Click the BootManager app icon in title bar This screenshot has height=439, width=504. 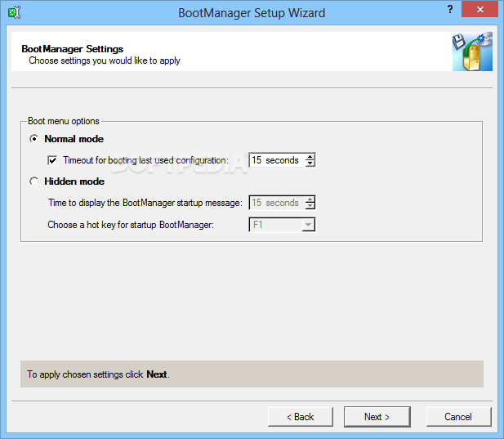(x=14, y=12)
